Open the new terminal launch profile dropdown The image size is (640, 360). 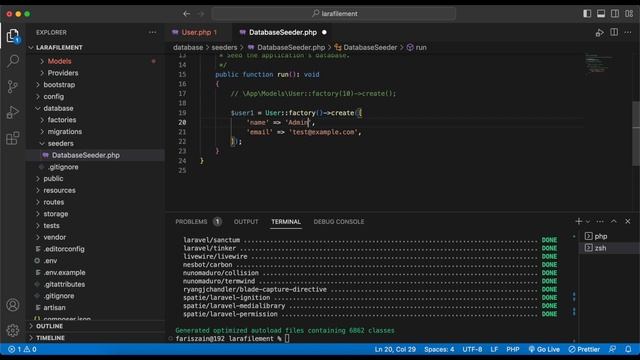(588, 222)
